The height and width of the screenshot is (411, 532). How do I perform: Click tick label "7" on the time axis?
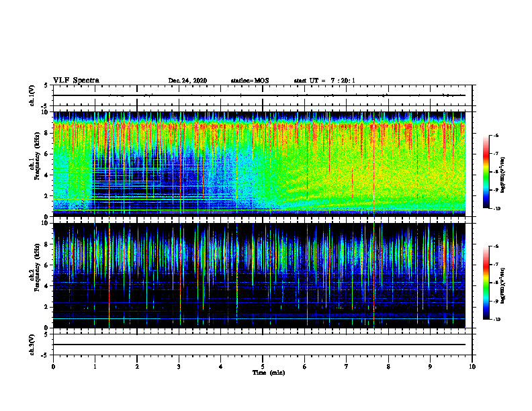[x=347, y=367]
